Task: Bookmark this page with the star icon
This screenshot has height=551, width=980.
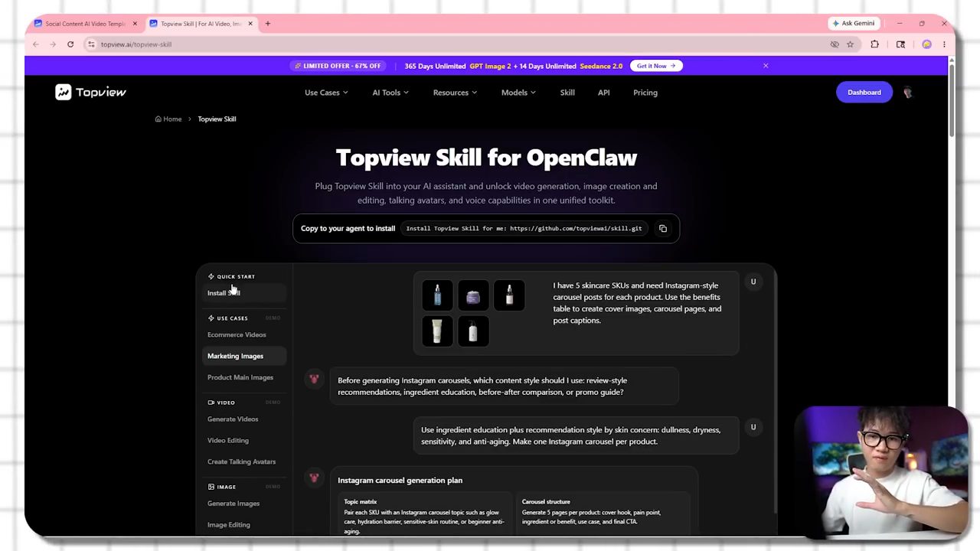Action: tap(850, 44)
